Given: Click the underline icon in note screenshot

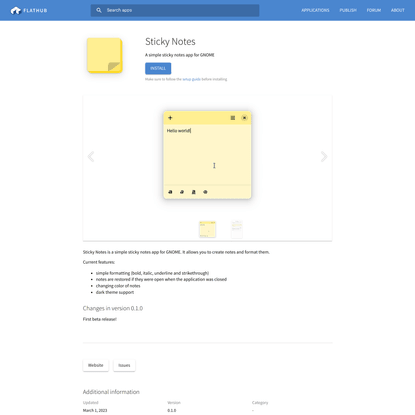Looking at the screenshot, I should pyautogui.click(x=193, y=192).
